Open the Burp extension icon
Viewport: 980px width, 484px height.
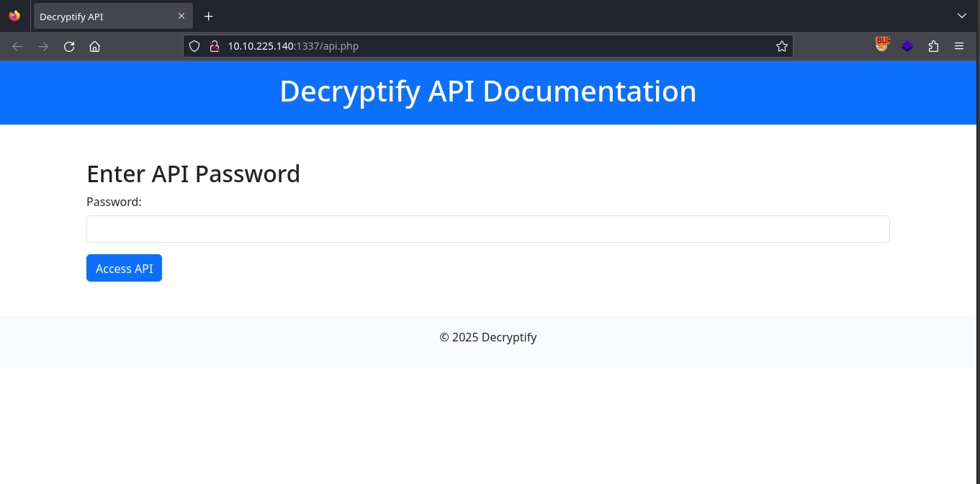tap(882, 45)
